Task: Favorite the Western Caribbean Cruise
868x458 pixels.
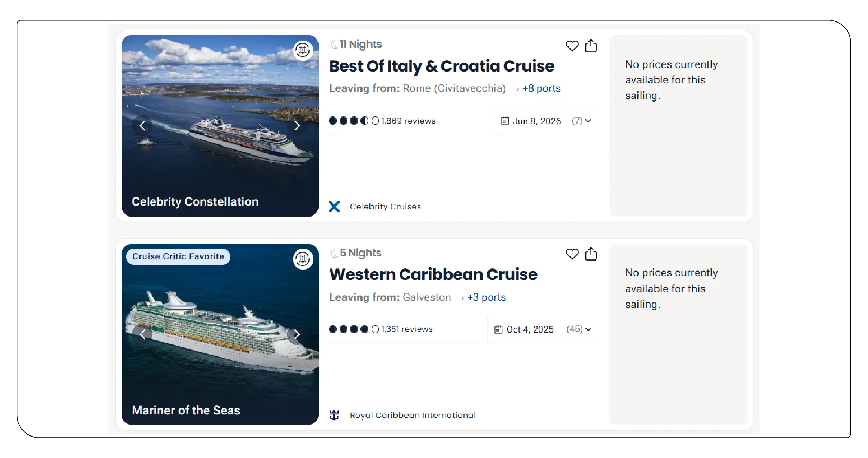Action: coord(572,254)
